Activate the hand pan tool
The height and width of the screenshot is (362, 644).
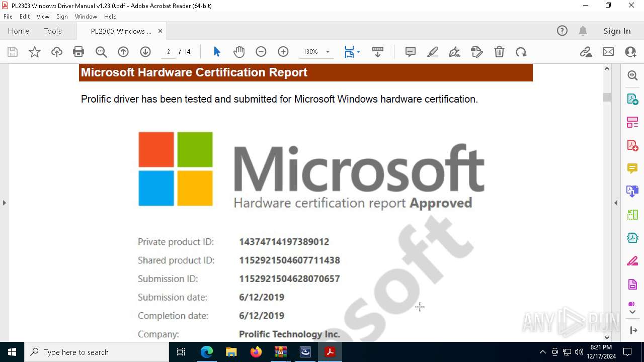point(239,52)
